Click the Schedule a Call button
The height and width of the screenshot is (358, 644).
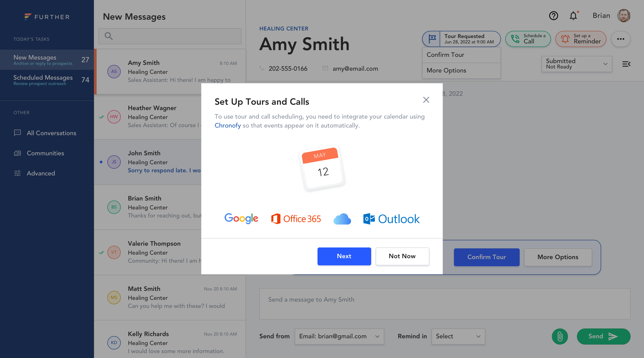[528, 39]
